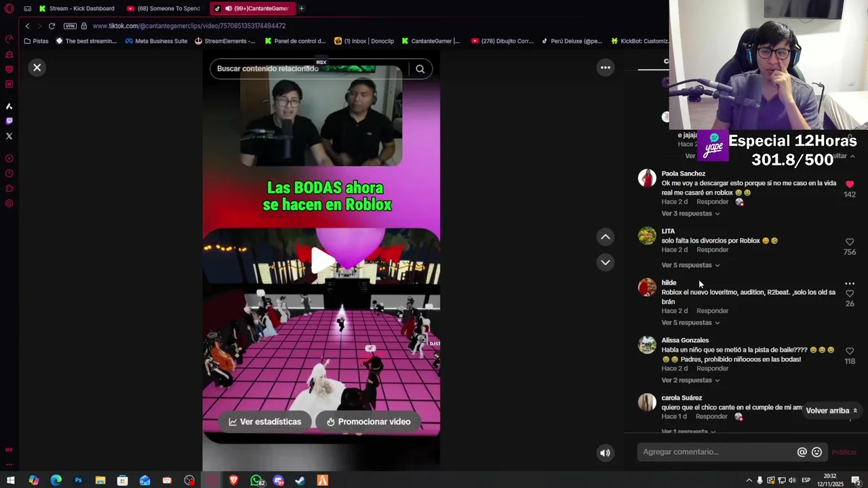The image size is (868, 488).
Task: Open options dots on hilde's comment
Action: [850, 283]
